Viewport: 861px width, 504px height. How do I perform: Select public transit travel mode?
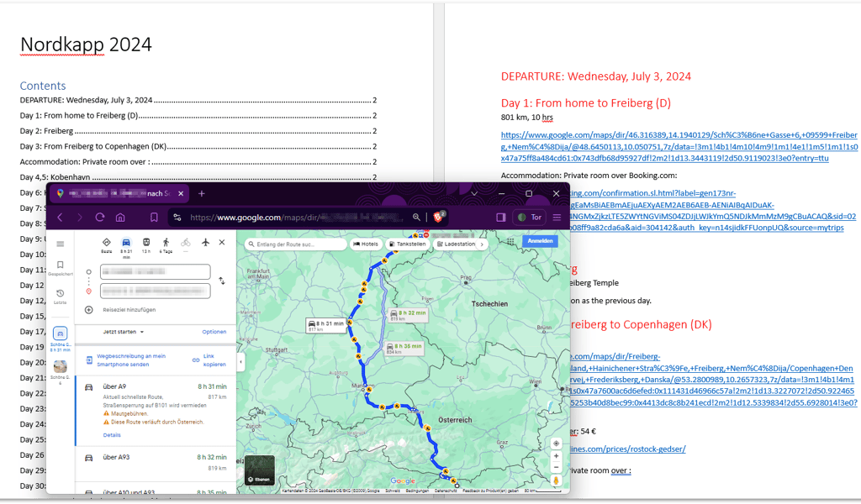tap(146, 244)
